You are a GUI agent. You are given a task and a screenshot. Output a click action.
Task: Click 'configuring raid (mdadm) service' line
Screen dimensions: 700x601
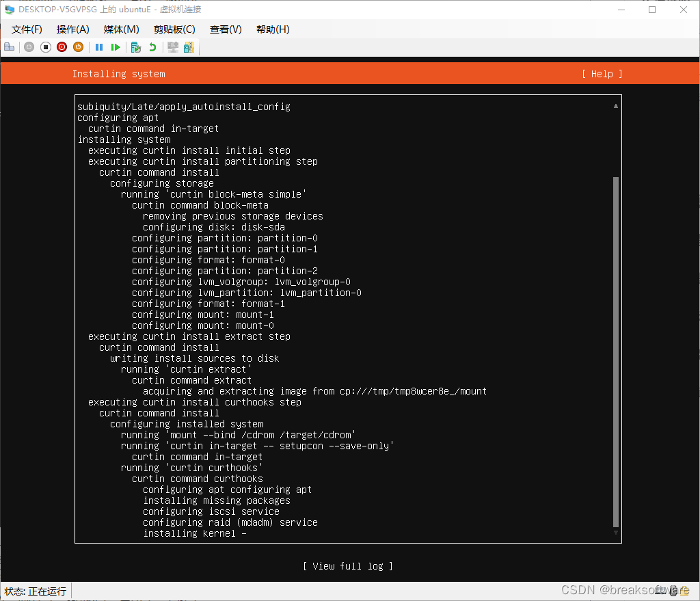pyautogui.click(x=230, y=522)
